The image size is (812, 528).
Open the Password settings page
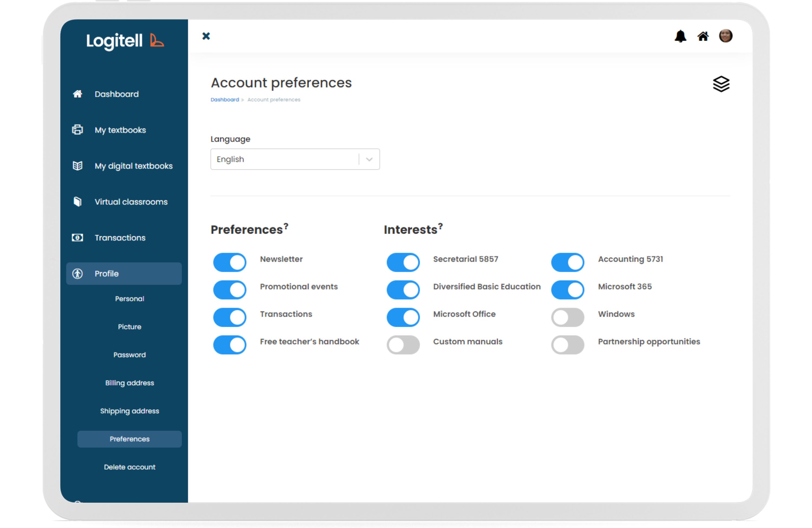[x=129, y=355]
